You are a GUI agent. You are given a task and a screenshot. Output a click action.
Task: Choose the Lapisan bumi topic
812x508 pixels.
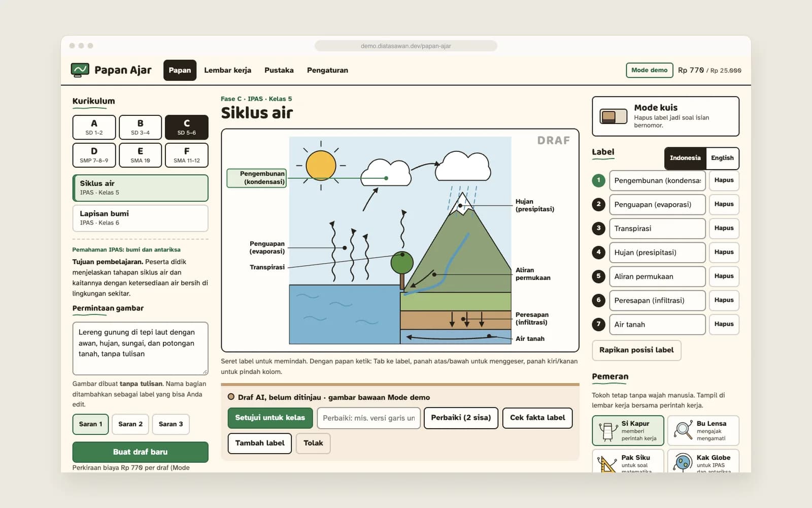tap(140, 218)
